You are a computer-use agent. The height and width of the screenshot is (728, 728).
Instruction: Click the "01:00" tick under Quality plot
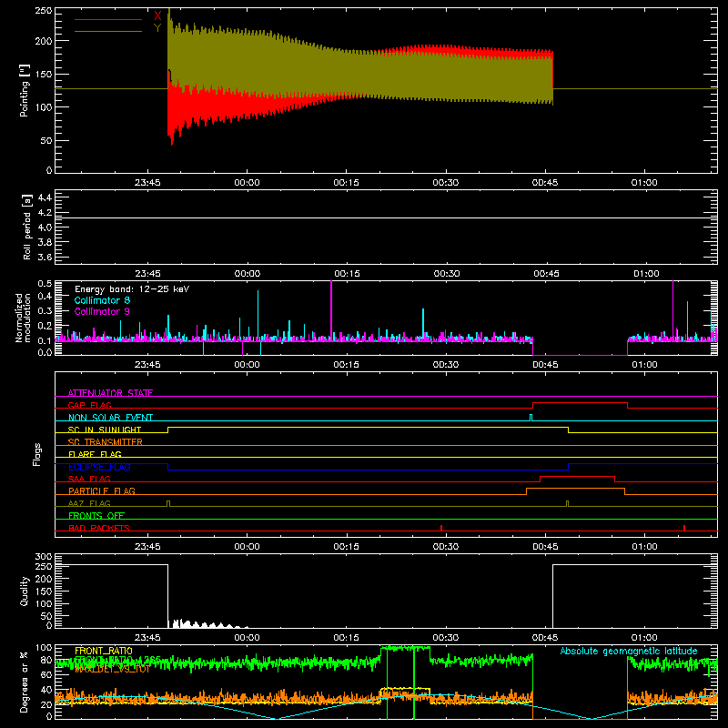pyautogui.click(x=644, y=638)
